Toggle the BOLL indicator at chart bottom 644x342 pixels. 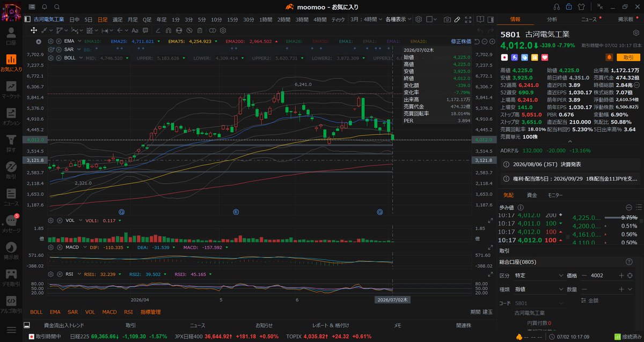(x=36, y=312)
